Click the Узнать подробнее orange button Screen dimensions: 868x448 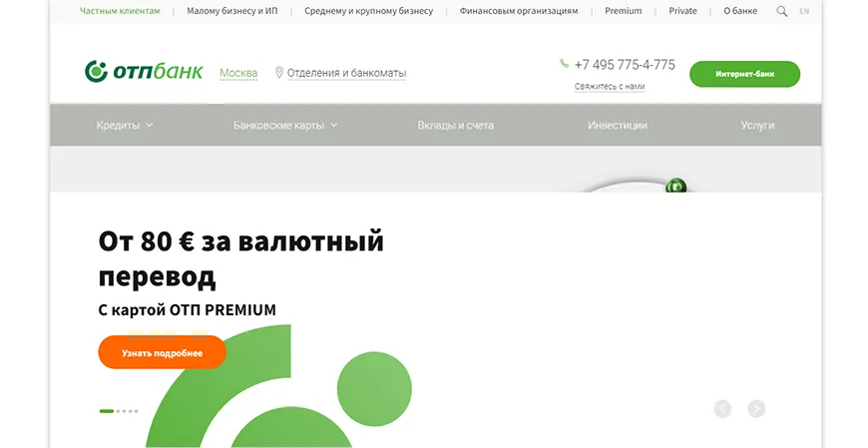162,353
